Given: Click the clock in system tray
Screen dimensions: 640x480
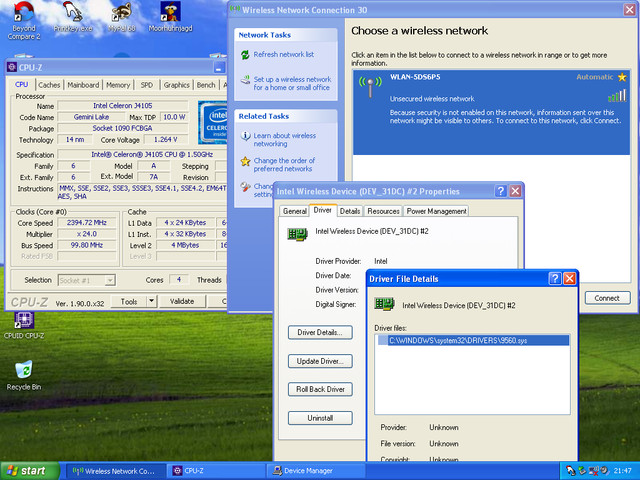Looking at the screenshot, I should point(622,471).
